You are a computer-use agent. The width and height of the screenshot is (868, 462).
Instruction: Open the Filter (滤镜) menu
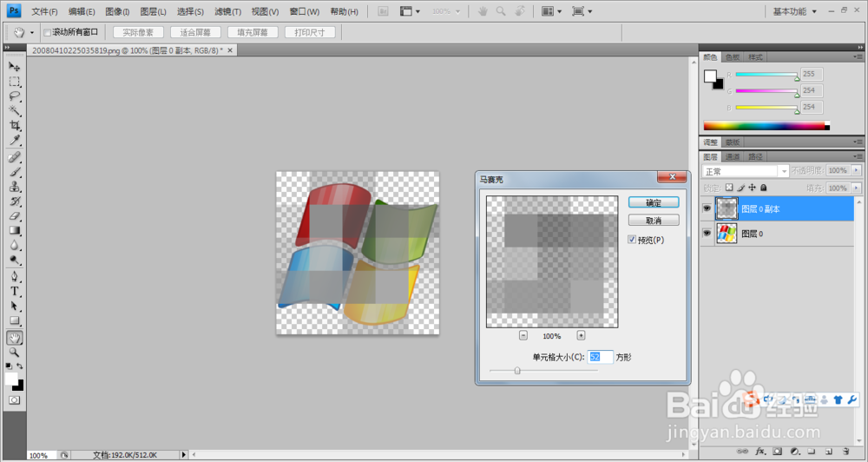(227, 11)
